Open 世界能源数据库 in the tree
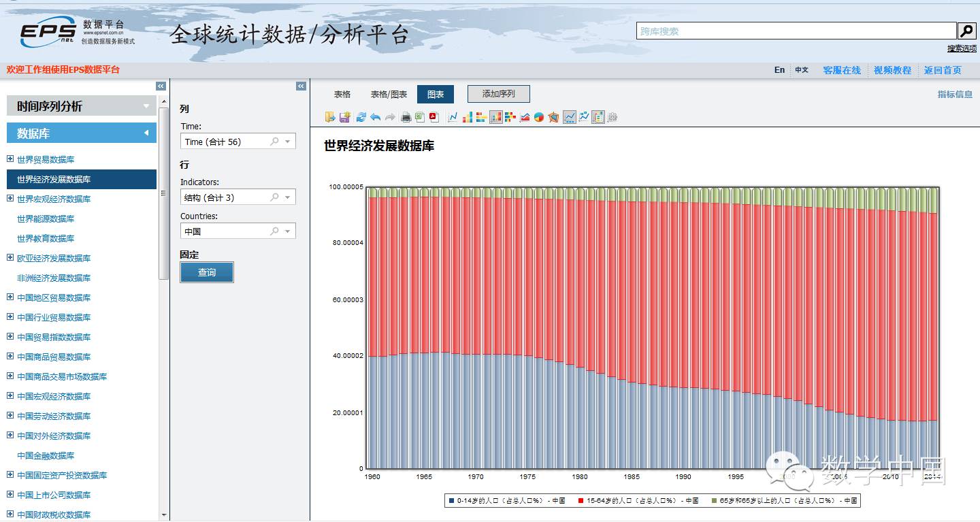Viewport: 980px width, 522px height. point(46,218)
